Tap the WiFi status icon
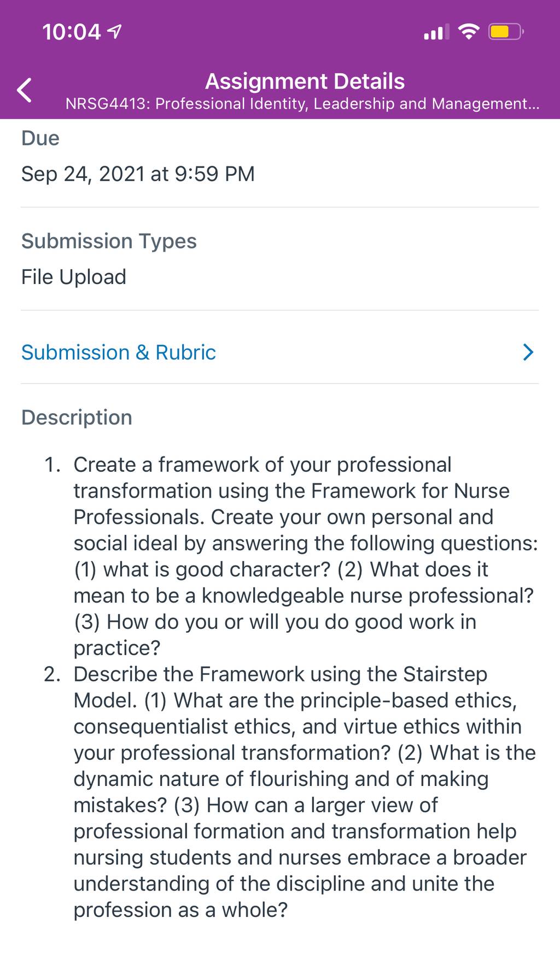Screen dimensions: 560x954 (468, 32)
